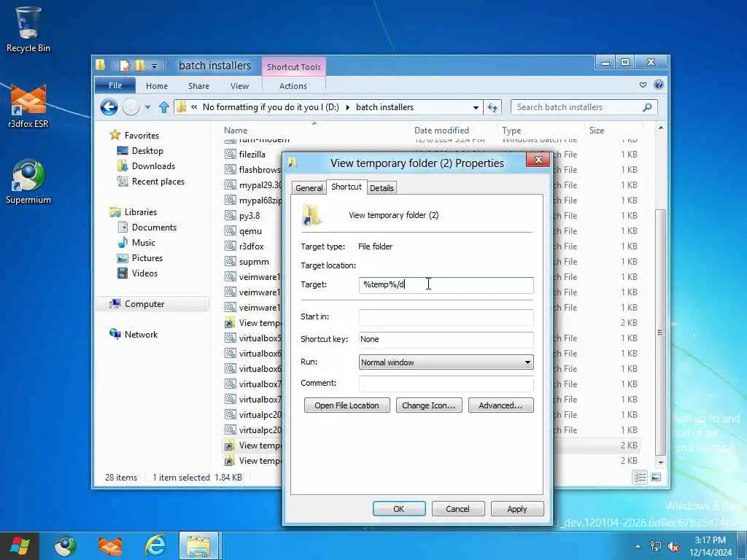The image size is (747, 560).
Task: Click the Advanced button
Action: coord(500,405)
